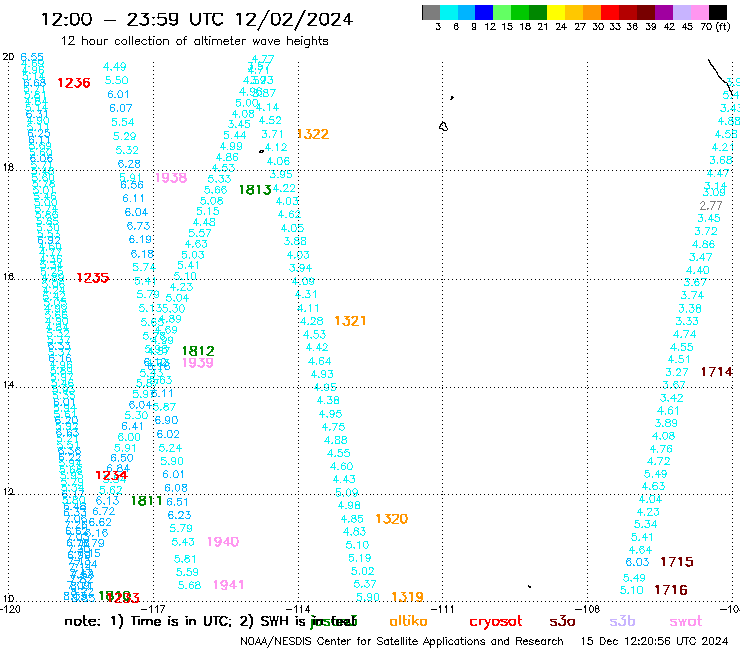The image size is (740, 650).
Task: Pick the pink legend swatch
Action: [x=700, y=12]
